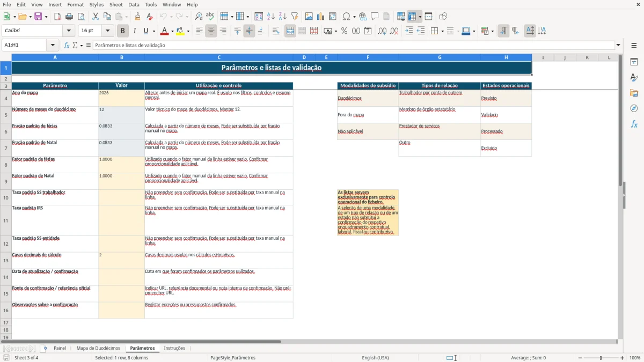The width and height of the screenshot is (644, 362).
Task: Toggle merge and center cells
Action: (290, 31)
